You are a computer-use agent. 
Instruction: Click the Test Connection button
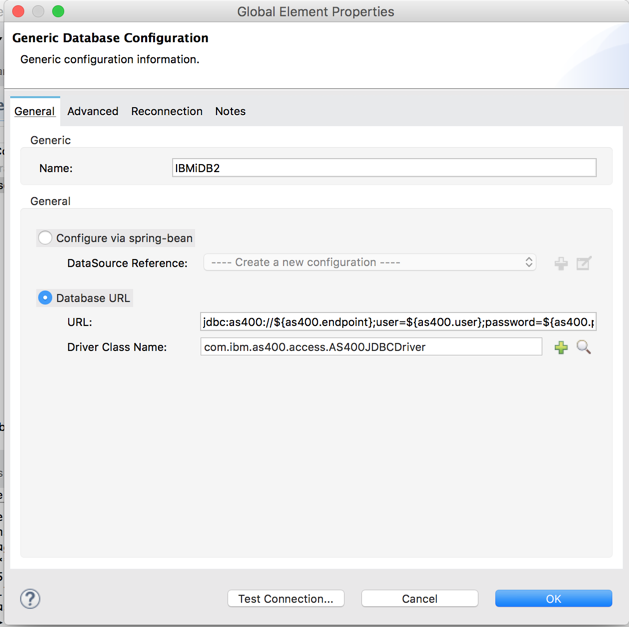286,599
